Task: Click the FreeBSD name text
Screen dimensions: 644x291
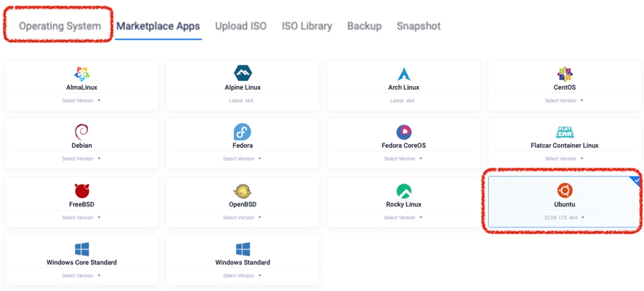Action: pos(82,204)
